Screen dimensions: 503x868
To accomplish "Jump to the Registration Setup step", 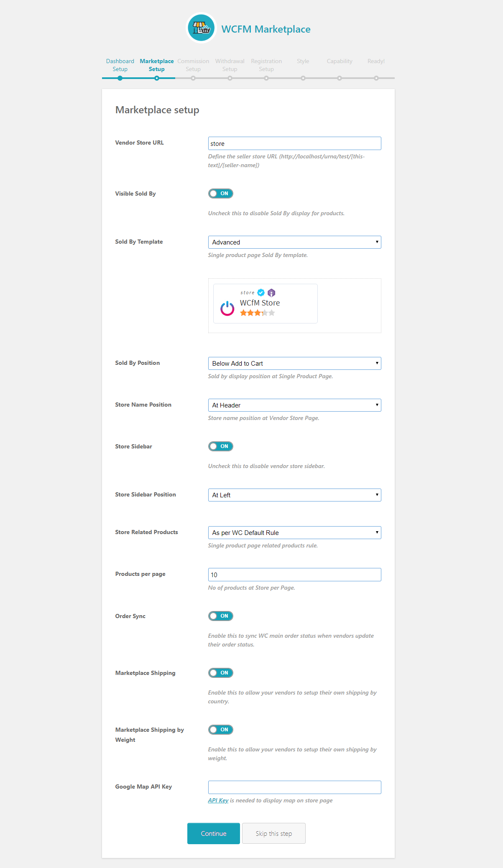I will coord(266,65).
